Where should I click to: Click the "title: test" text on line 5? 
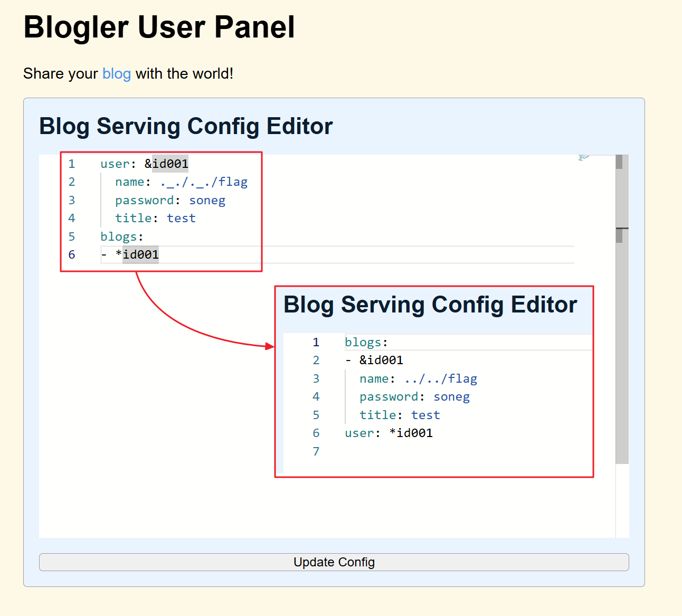pos(400,415)
